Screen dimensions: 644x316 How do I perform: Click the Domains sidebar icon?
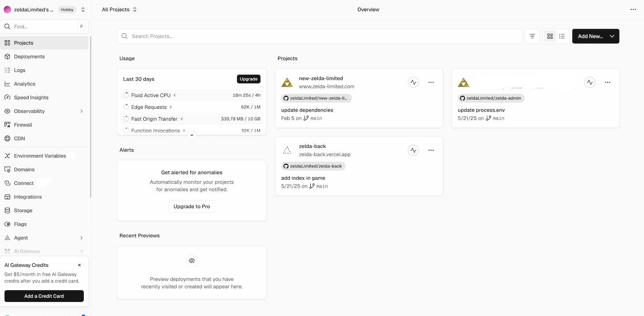coord(7,169)
